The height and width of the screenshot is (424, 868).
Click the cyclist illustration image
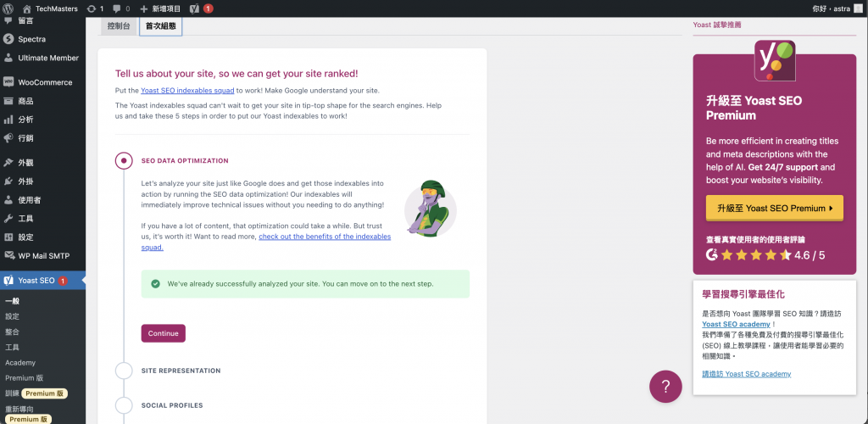[430, 209]
